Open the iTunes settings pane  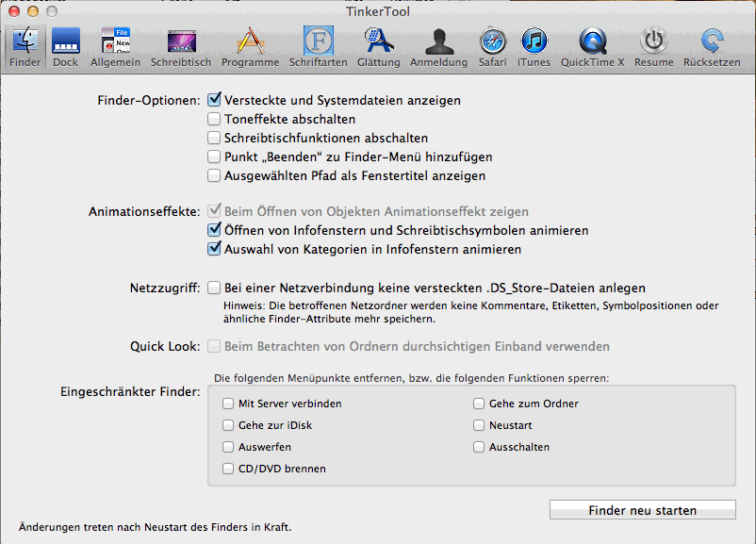pos(534,45)
